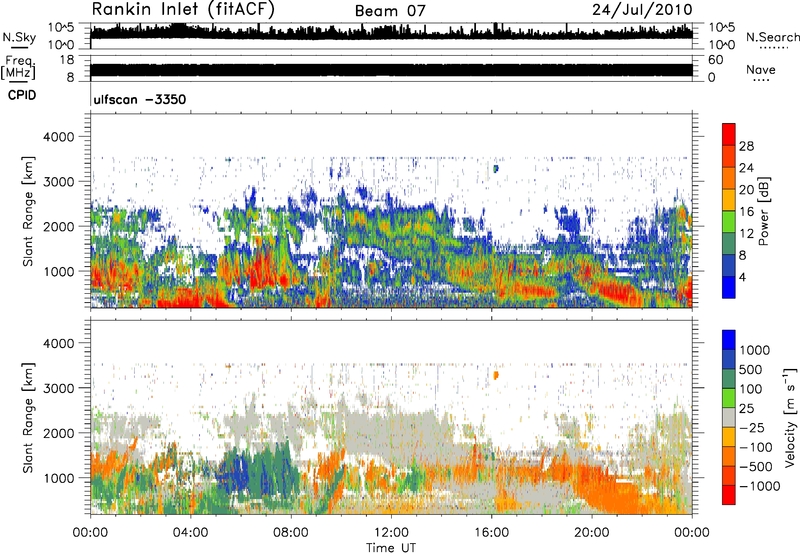This screenshot has height=554, width=800.
Task: Click the '4' tick on the Power scale
Action: [742, 277]
